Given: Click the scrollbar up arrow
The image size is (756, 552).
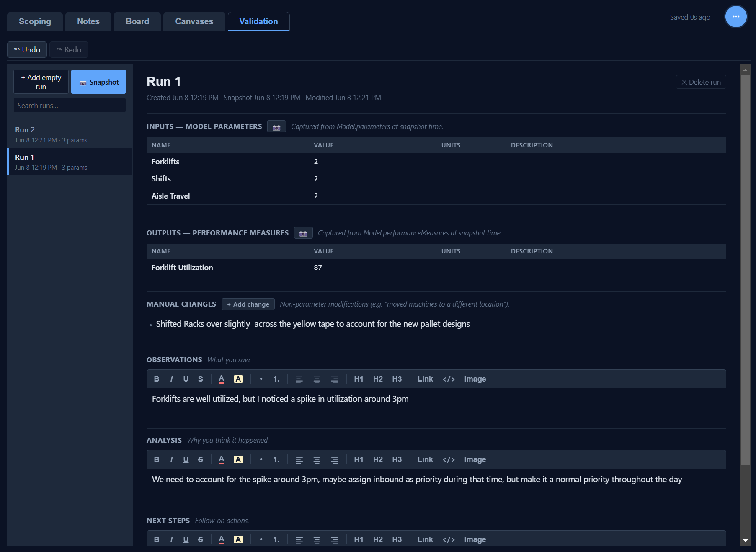Looking at the screenshot, I should coord(745,70).
